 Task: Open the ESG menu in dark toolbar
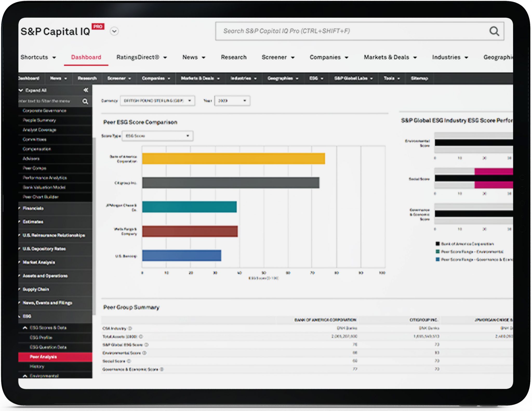[x=316, y=78]
